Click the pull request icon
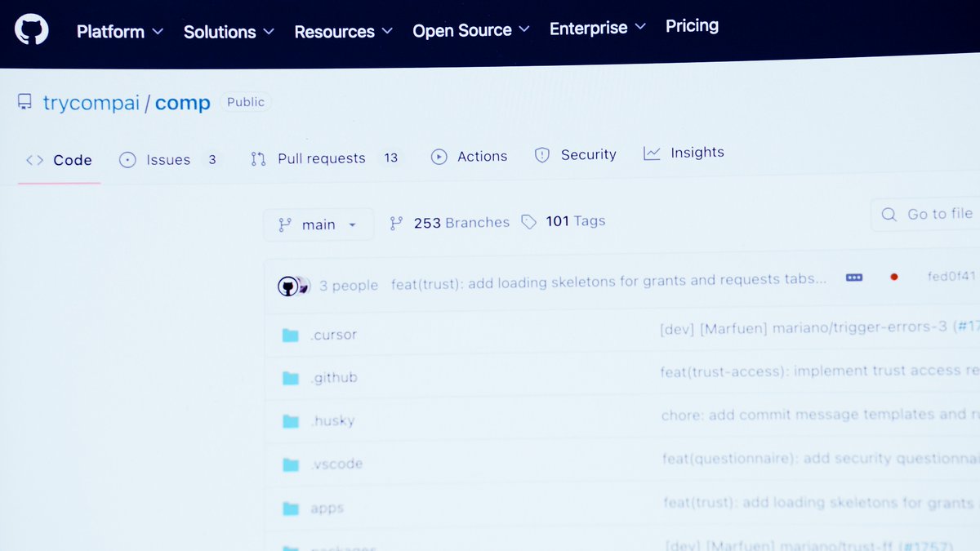The width and height of the screenshot is (980, 551). pos(258,159)
